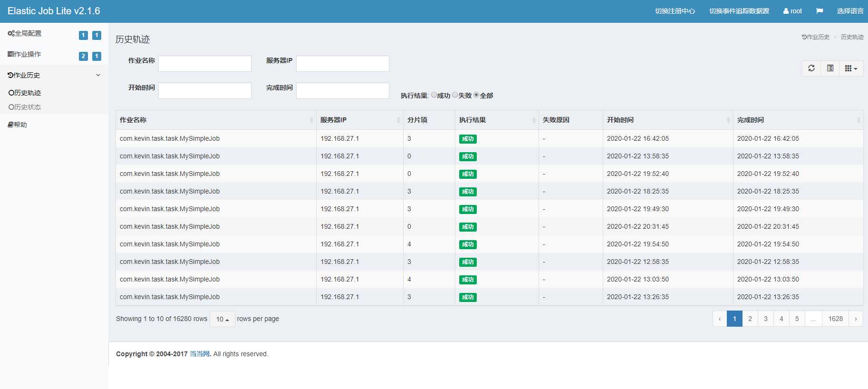Click 'Showing 1 to 10 of 16280 rows' text
Viewport: 868px width, 389px height.
(162, 319)
